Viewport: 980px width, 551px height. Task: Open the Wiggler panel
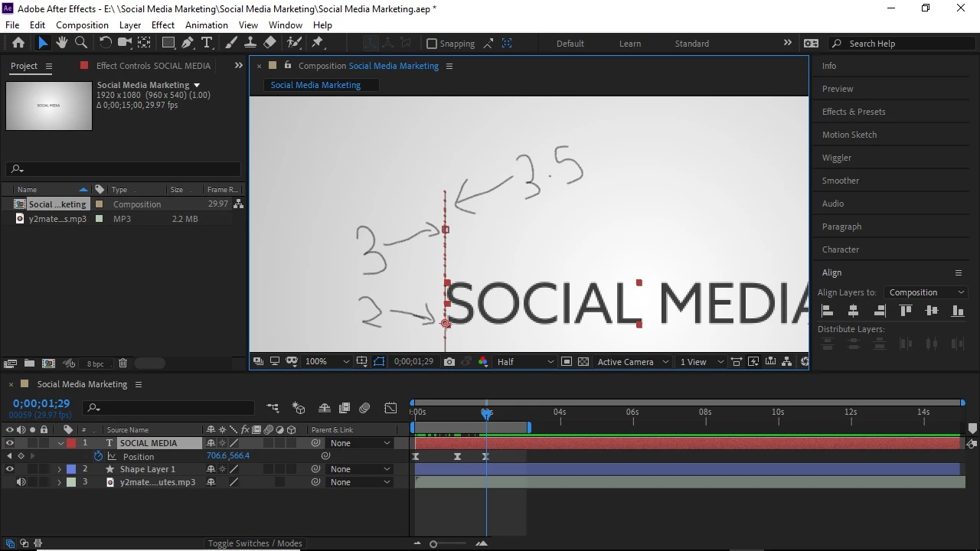pyautogui.click(x=837, y=158)
